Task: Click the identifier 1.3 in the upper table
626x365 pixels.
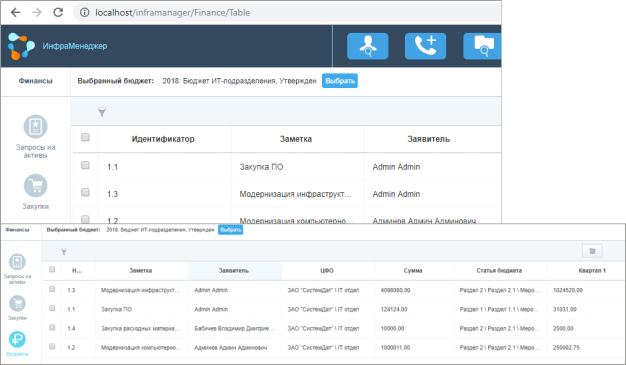Action: tap(113, 194)
